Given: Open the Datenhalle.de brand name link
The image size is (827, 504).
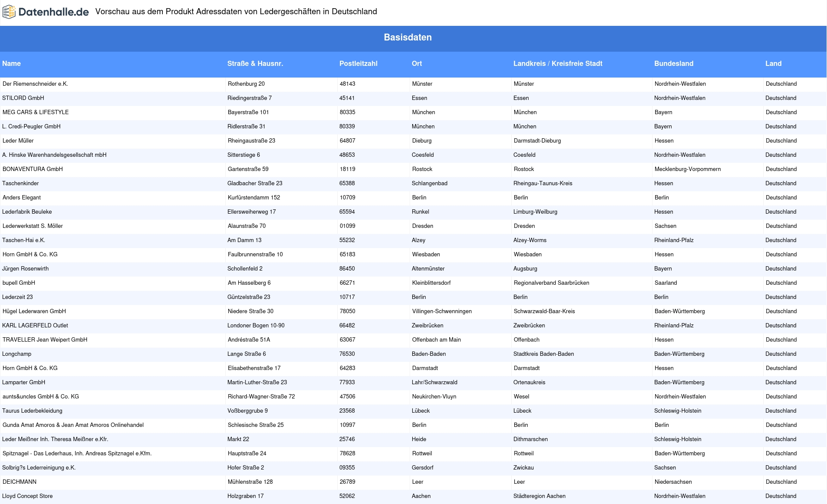Looking at the screenshot, I should (x=54, y=12).
